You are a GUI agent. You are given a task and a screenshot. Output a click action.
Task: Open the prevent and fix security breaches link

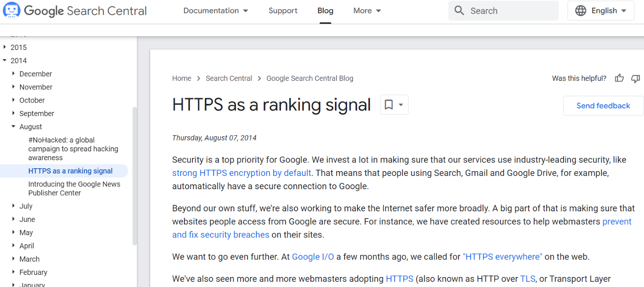pos(221,235)
